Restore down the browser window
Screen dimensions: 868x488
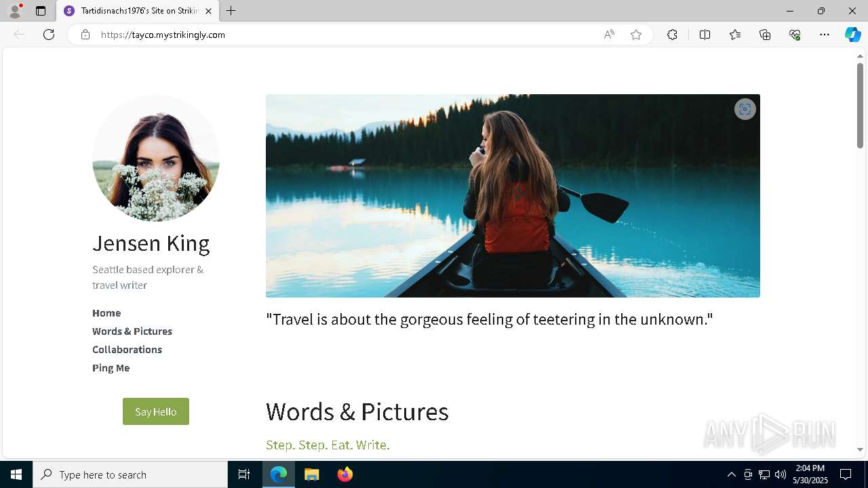[x=821, y=11]
